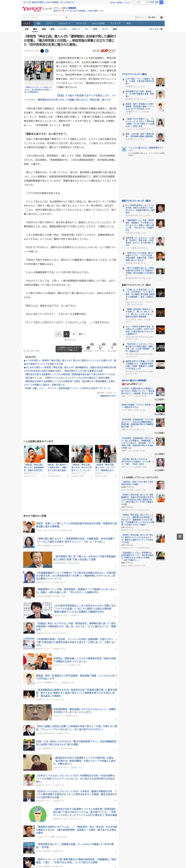Share article on X (Twitter)

(x=42, y=51)
